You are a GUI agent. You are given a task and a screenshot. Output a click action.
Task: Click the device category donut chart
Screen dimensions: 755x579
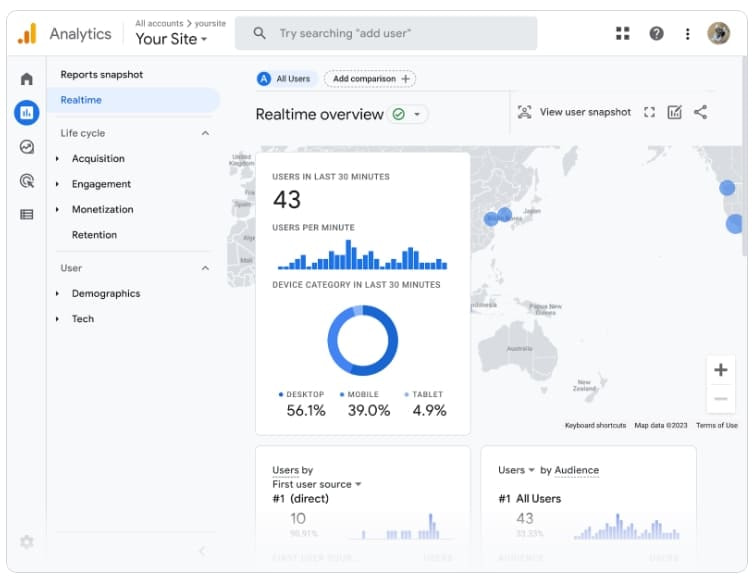coord(363,341)
